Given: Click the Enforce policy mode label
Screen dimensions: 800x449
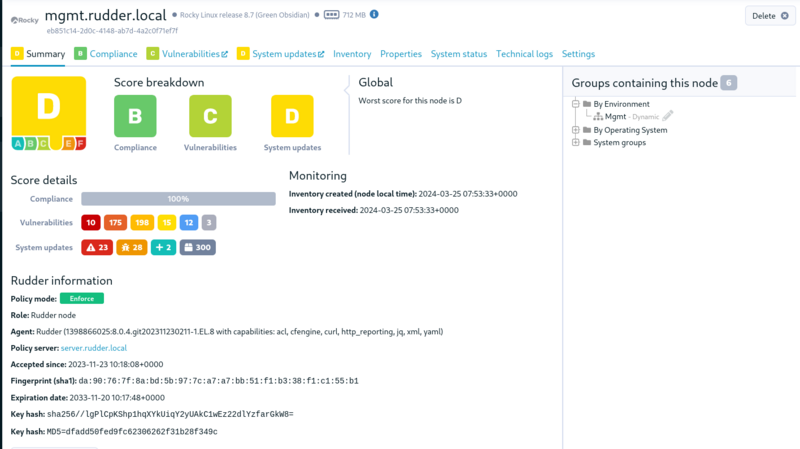Looking at the screenshot, I should coord(82,298).
